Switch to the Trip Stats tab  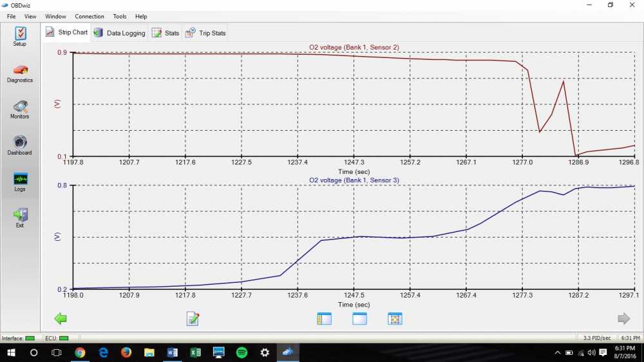pyautogui.click(x=205, y=33)
